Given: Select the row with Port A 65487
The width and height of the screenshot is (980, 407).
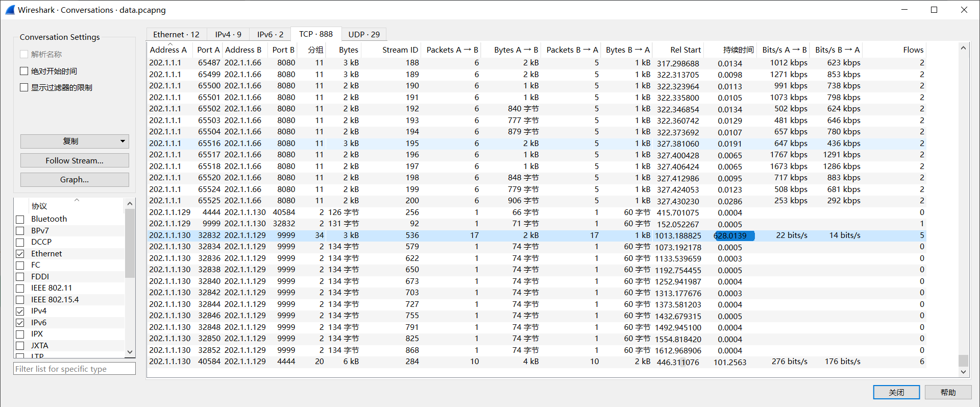Looking at the screenshot, I should click(536, 63).
